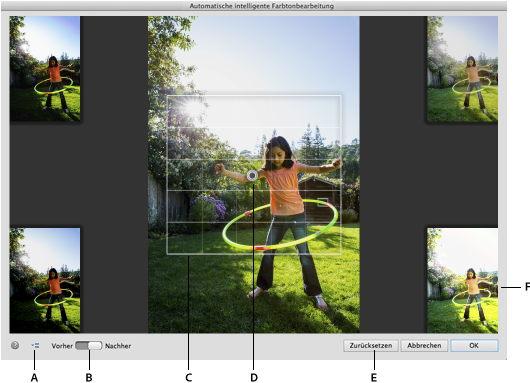Choose the bottom-left dark preview thumbnail
This screenshot has width=530, height=383.
click(x=45, y=280)
